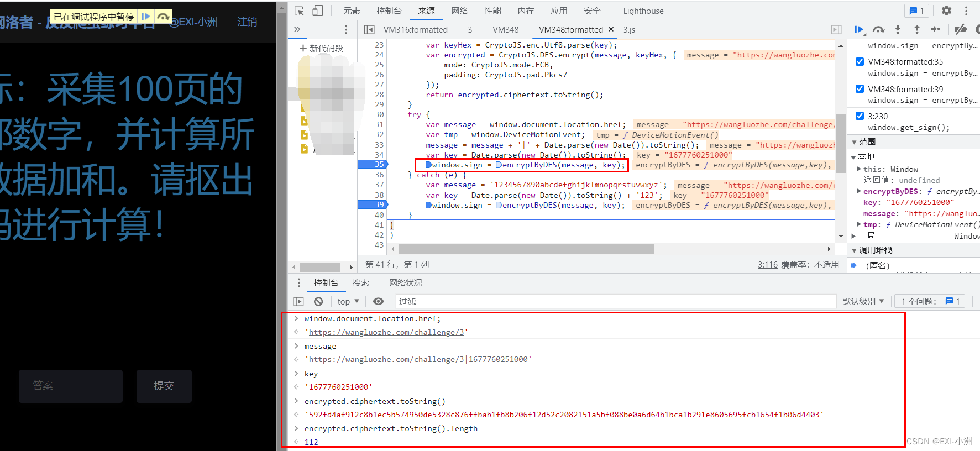Open the top execution context dropdown
The height and width of the screenshot is (451, 980).
(348, 301)
